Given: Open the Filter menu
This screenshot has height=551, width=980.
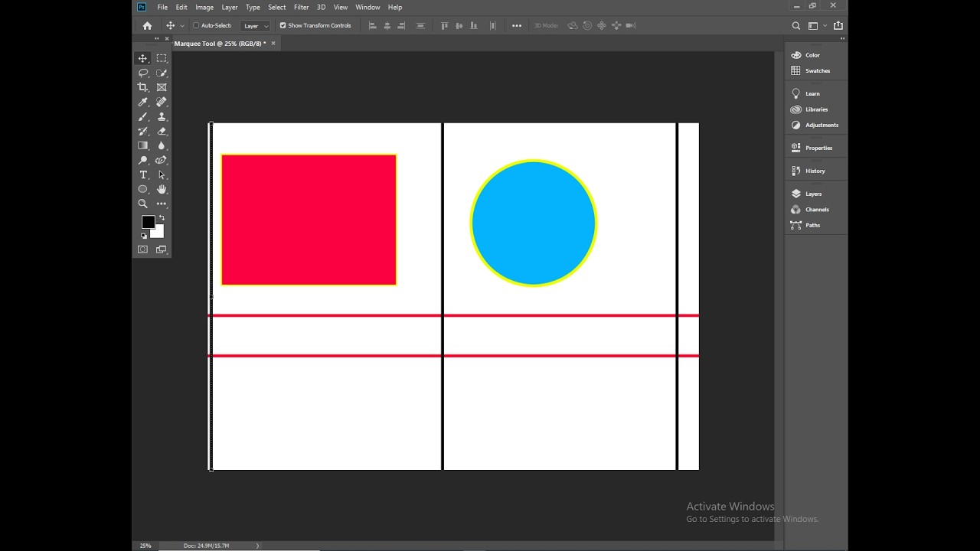Looking at the screenshot, I should click(x=301, y=7).
